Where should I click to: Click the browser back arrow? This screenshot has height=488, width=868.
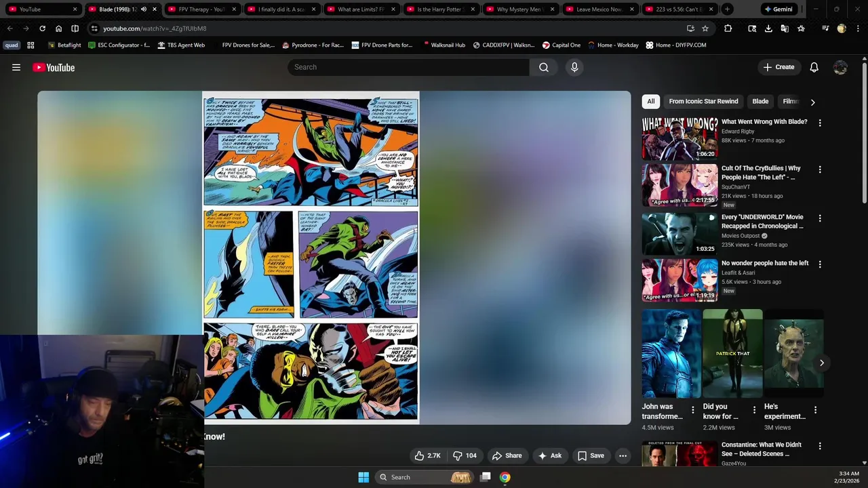pyautogui.click(x=9, y=28)
